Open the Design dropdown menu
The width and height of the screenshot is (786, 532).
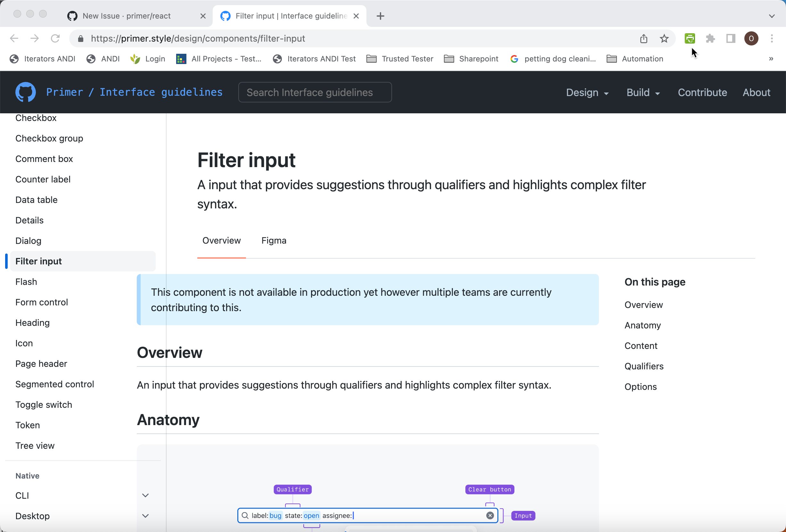pos(587,92)
